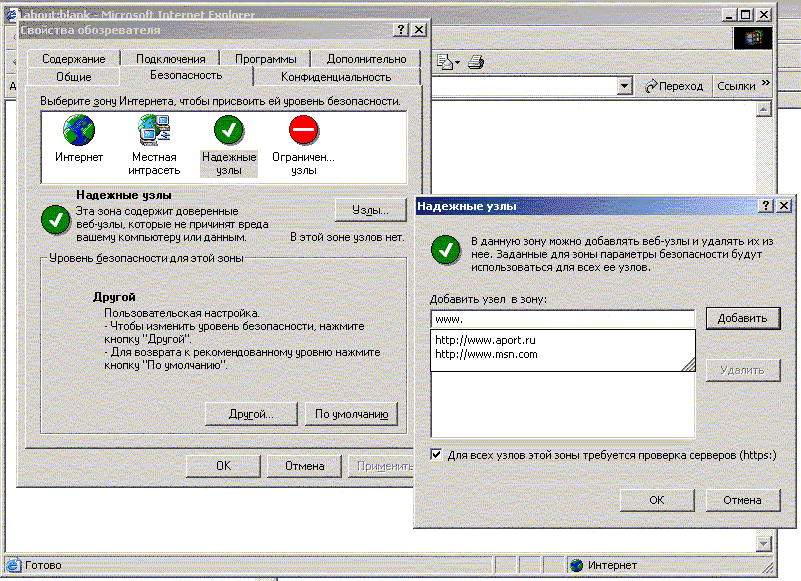This screenshot has height=581, width=801.
Task: Click the Ссылки toolbar label
Action: [x=736, y=86]
